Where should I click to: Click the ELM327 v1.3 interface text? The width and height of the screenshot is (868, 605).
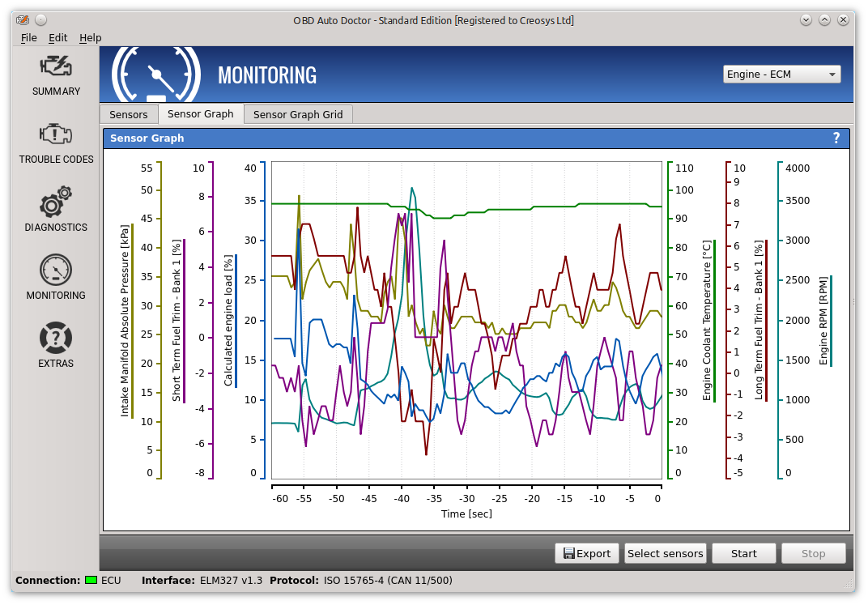click(x=231, y=581)
